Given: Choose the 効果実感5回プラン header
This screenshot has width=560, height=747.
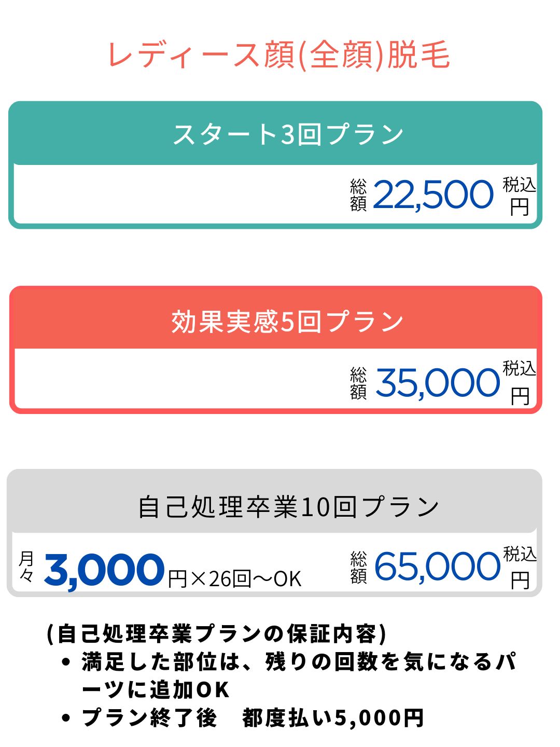Looking at the screenshot, I should (287, 321).
